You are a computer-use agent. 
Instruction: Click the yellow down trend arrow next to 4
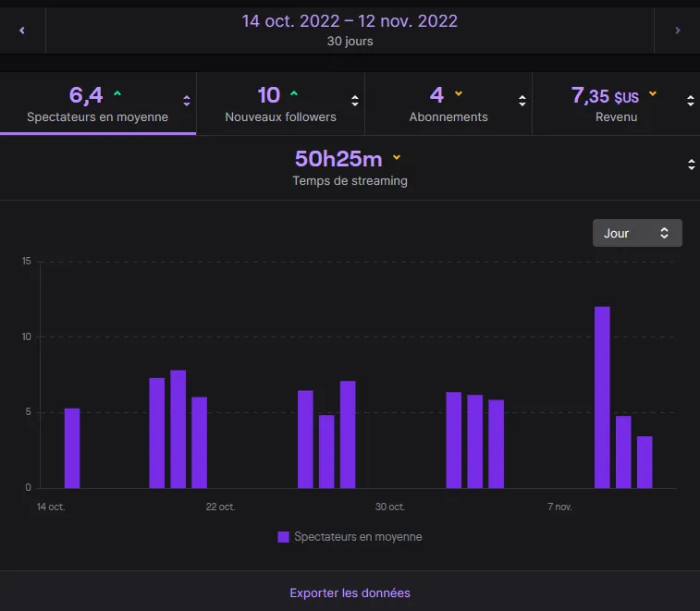click(x=459, y=93)
